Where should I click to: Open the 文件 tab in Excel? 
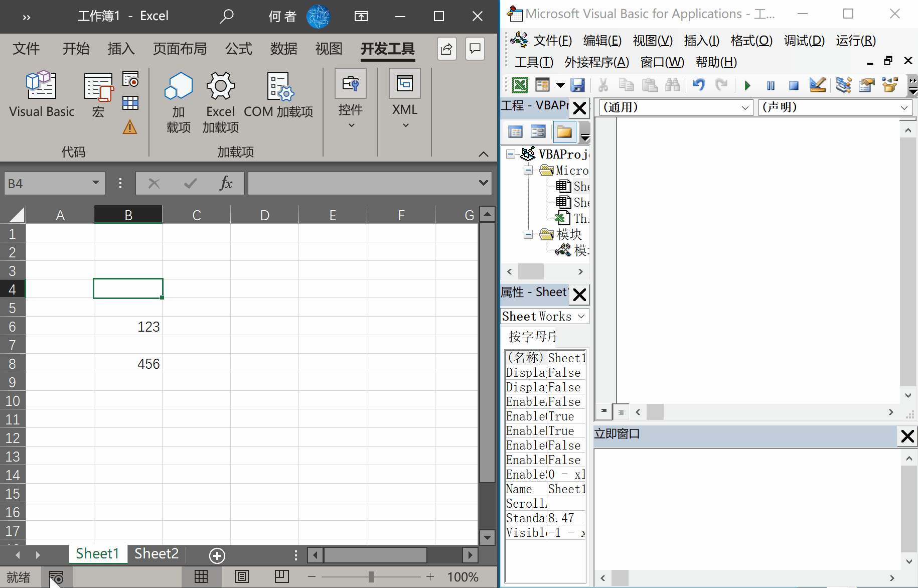click(x=26, y=49)
